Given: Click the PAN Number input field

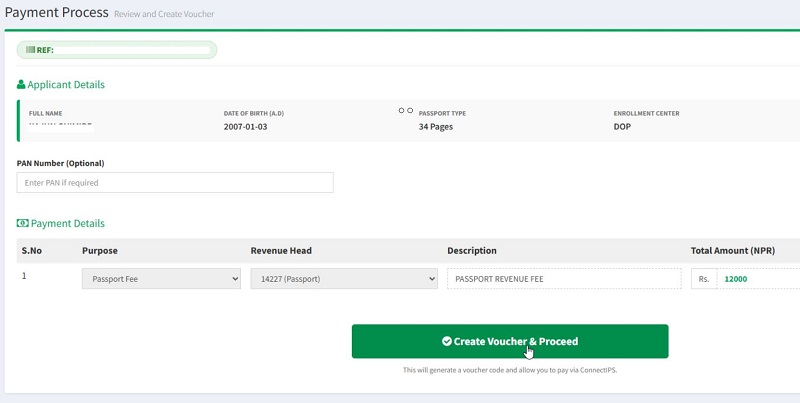Looking at the screenshot, I should [x=175, y=183].
